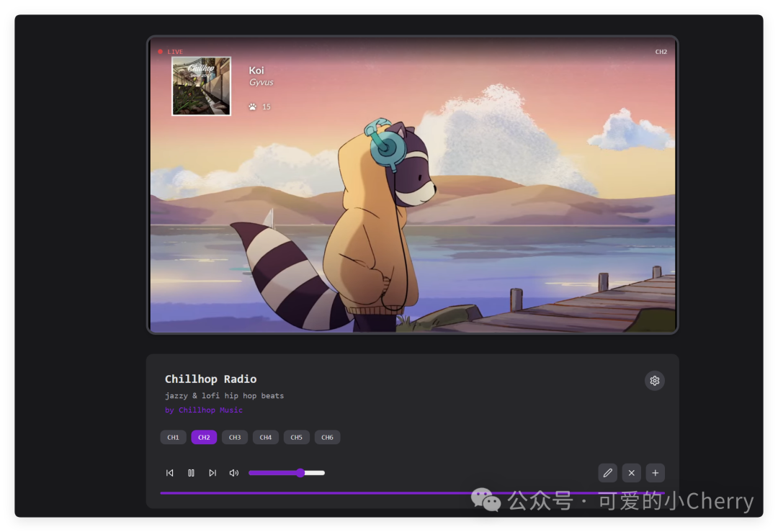This screenshot has height=532, width=778.
Task: Pause the current playback
Action: coord(191,473)
